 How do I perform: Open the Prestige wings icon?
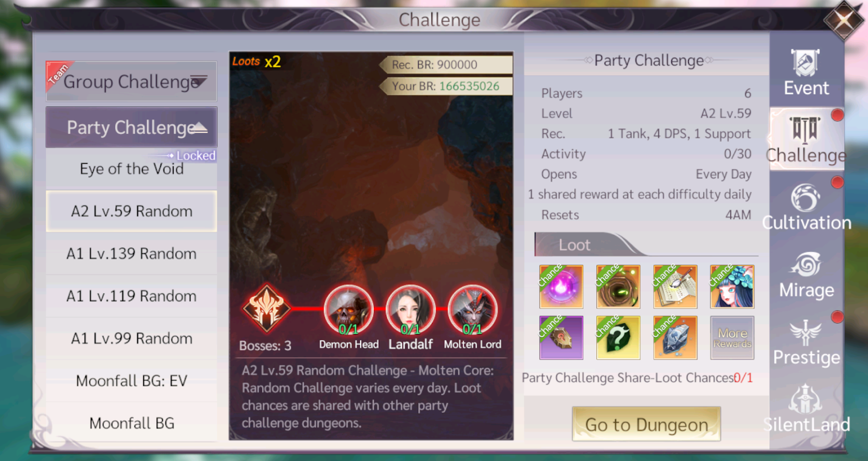pyautogui.click(x=806, y=342)
